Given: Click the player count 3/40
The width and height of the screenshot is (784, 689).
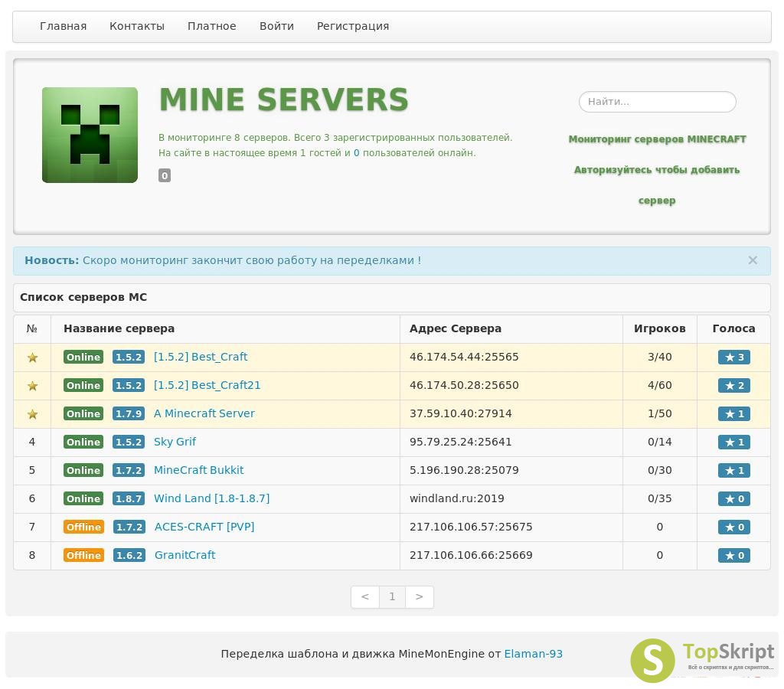Looking at the screenshot, I should [x=659, y=357].
